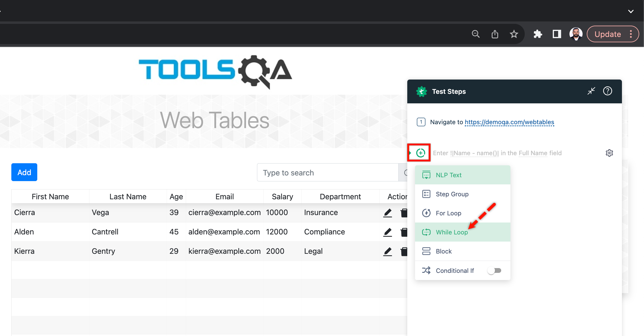The height and width of the screenshot is (336, 644).
Task: Click the browser zoom magnifier icon
Action: coord(476,34)
